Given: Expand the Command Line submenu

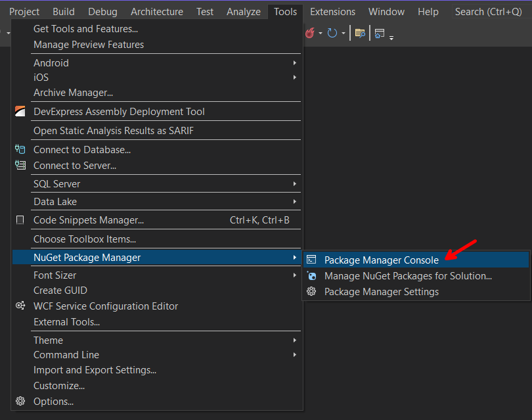Looking at the screenshot, I should pyautogui.click(x=295, y=355).
